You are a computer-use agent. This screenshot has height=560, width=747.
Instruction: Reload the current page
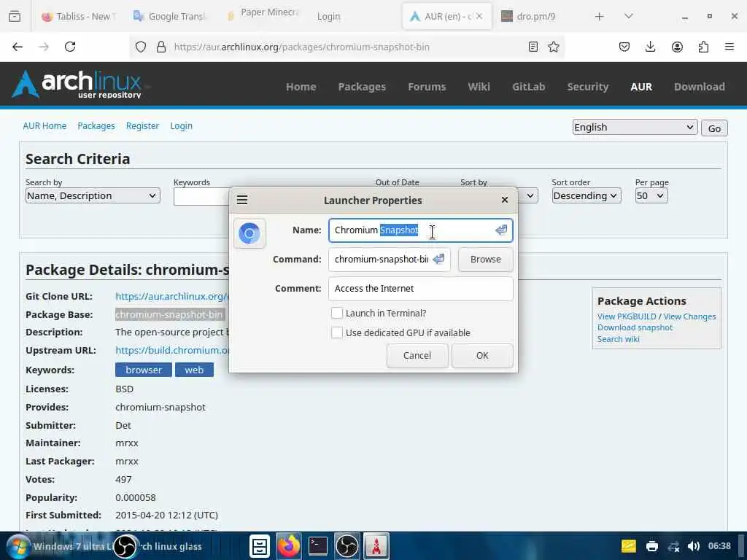[70, 47]
